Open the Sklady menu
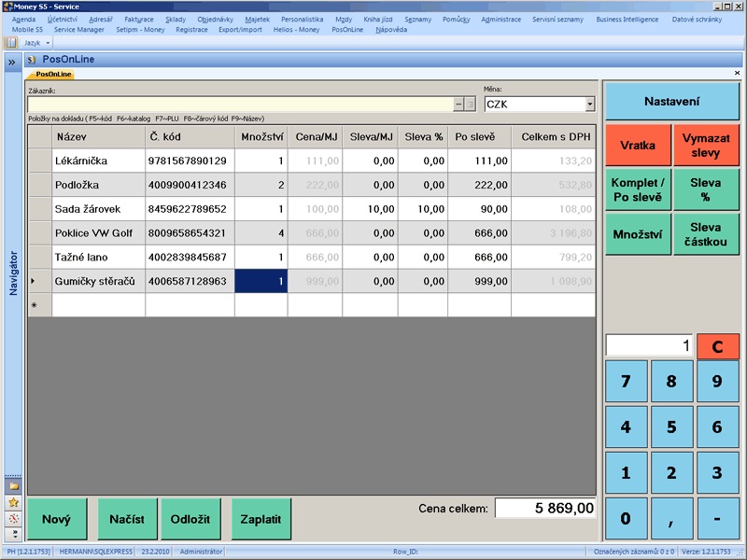747x560 pixels. pos(176,20)
